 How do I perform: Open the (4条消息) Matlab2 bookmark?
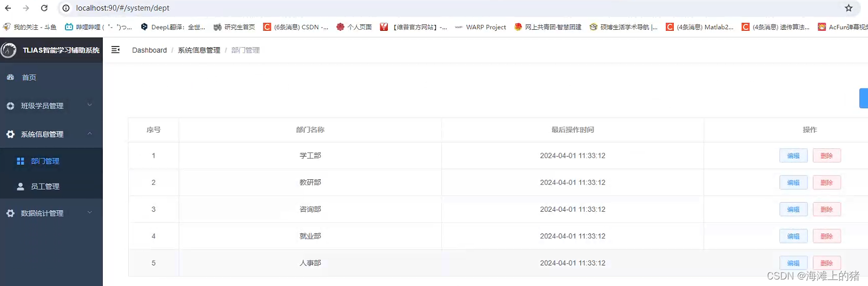pos(700,27)
